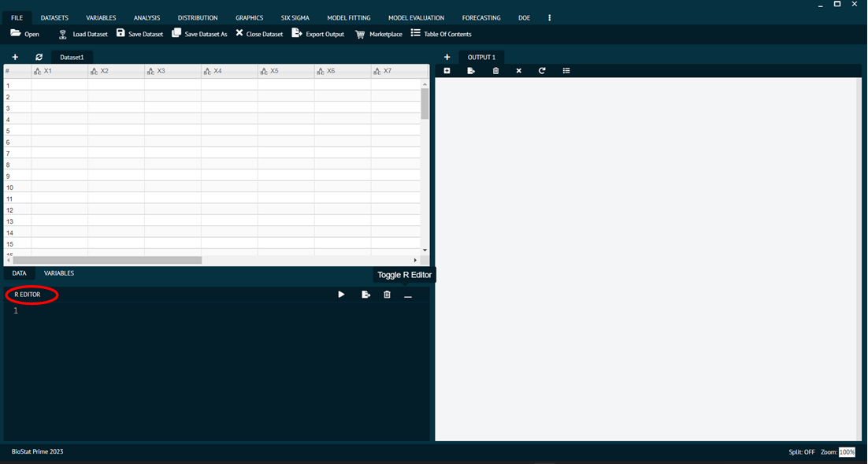The image size is (868, 464).
Task: Open the ANALYSIS menu tab
Action: click(x=147, y=17)
